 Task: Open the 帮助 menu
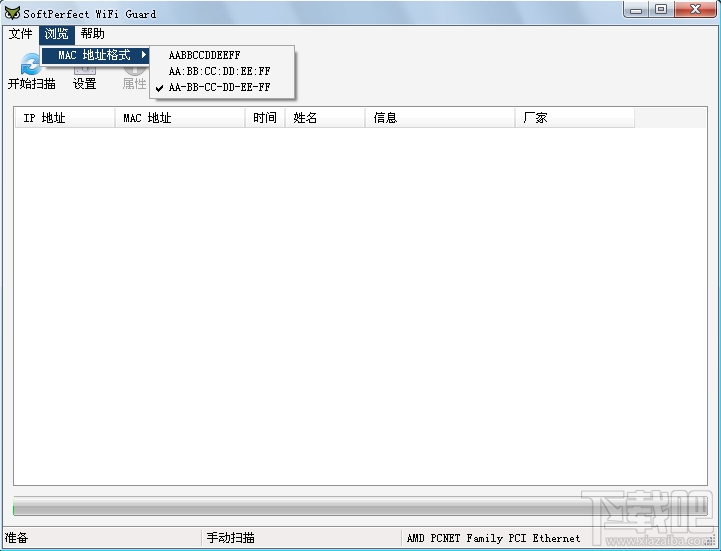92,34
